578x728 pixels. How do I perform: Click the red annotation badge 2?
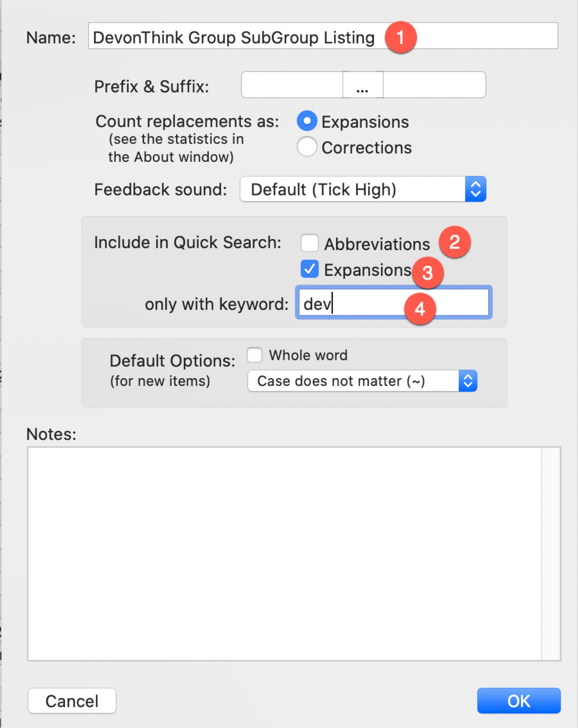tap(455, 242)
